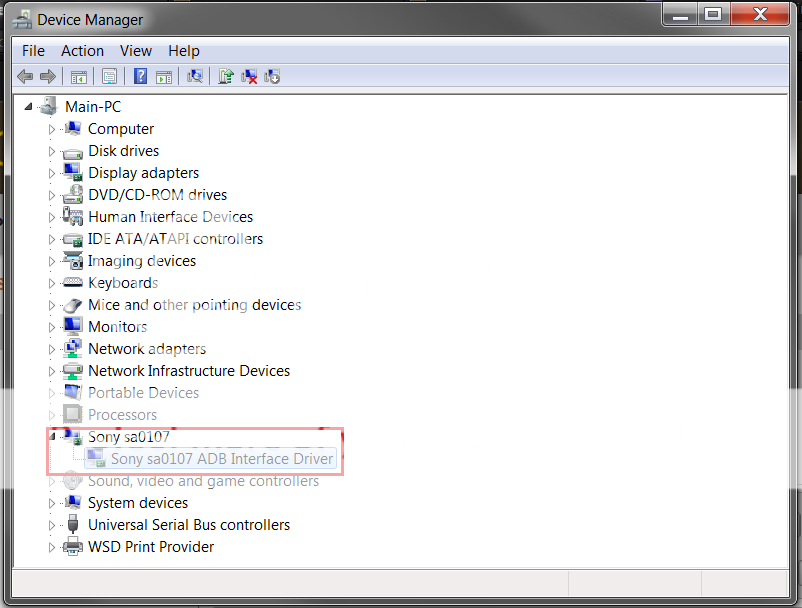Click the Back arrow toolbar button

(x=25, y=77)
